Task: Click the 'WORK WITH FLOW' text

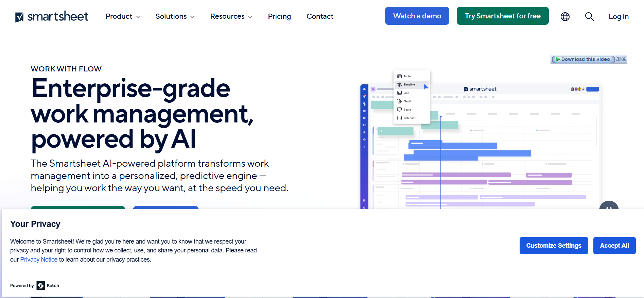Action: pyautogui.click(x=66, y=69)
